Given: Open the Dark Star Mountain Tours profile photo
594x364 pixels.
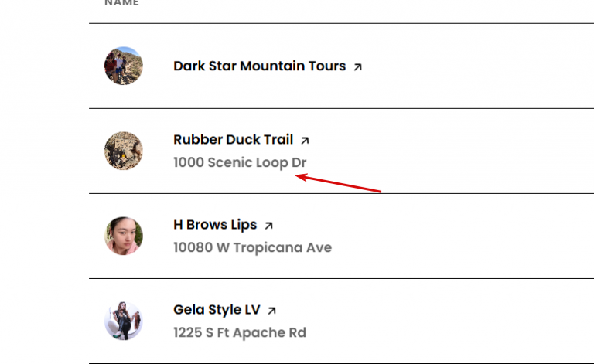Looking at the screenshot, I should pyautogui.click(x=124, y=66).
